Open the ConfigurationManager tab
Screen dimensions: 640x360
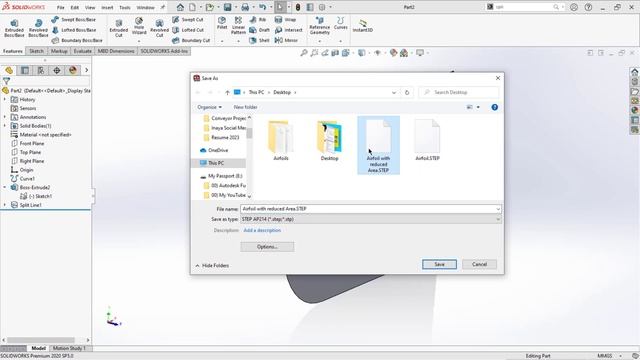(x=41, y=70)
